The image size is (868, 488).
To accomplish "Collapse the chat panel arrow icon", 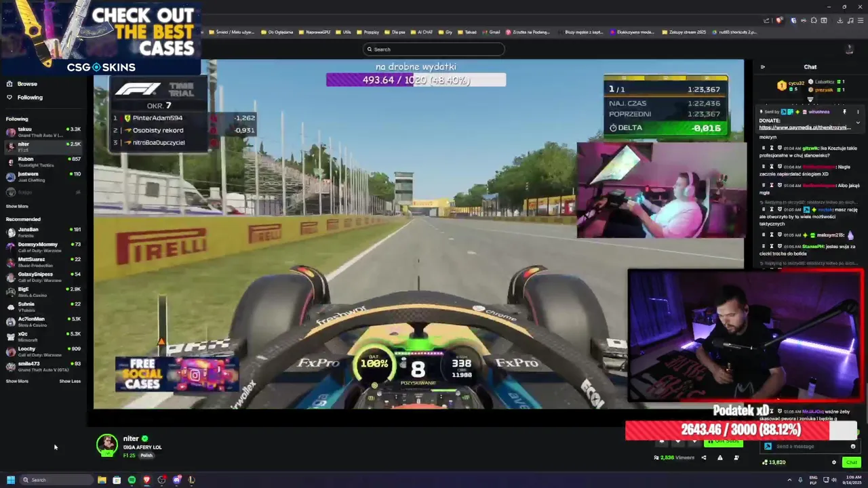I will click(763, 67).
